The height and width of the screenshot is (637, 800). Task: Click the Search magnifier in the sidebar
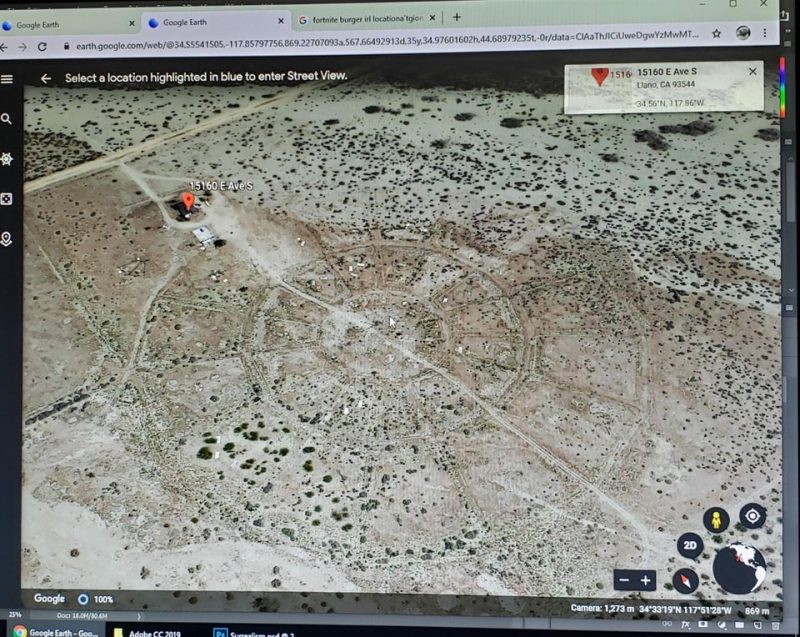tap(7, 119)
